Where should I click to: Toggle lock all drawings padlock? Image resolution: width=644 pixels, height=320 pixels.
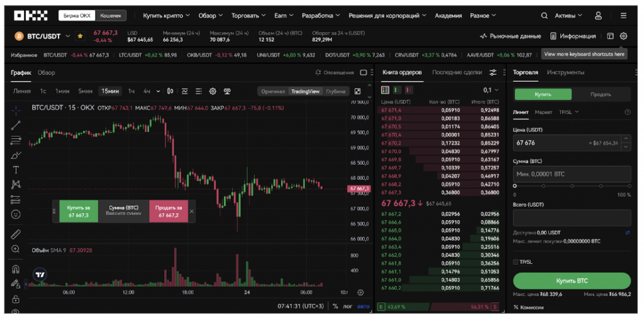(16, 299)
